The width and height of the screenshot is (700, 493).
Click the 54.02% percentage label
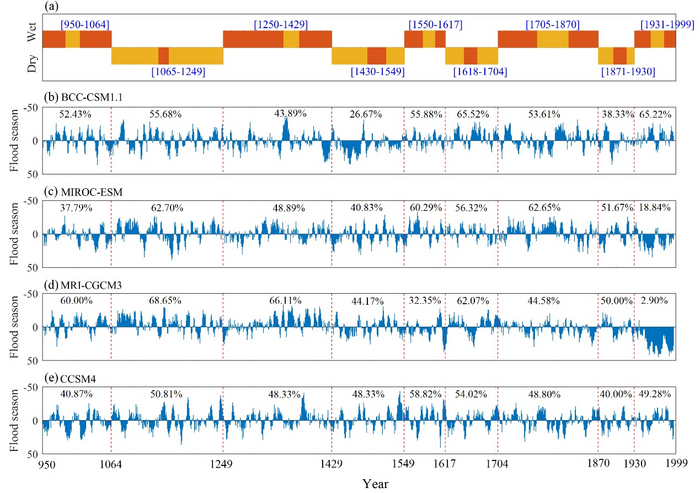click(x=471, y=394)
